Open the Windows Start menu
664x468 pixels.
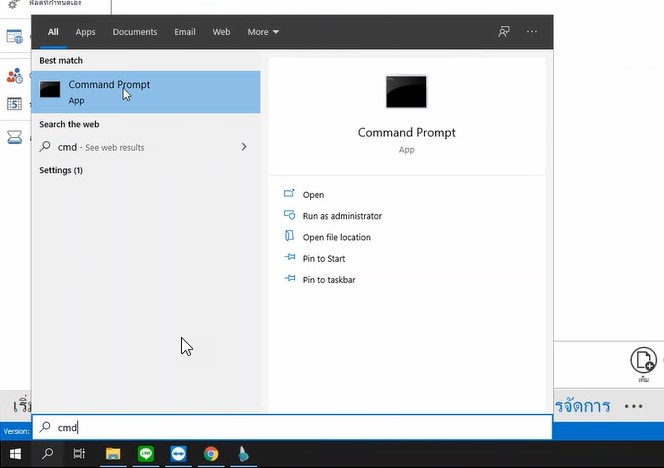(x=15, y=454)
